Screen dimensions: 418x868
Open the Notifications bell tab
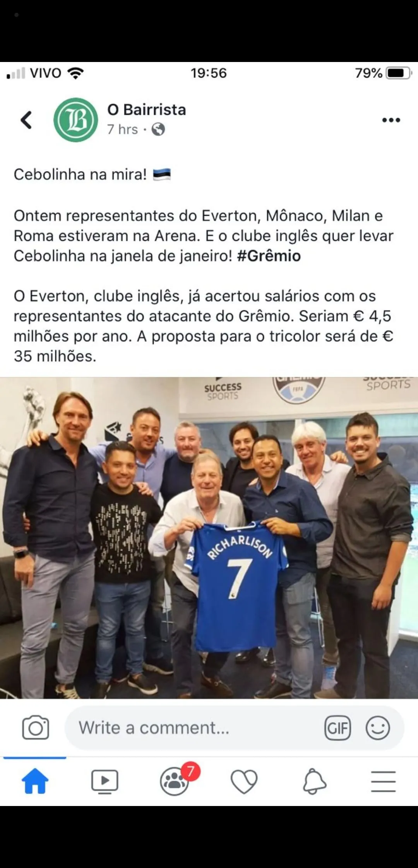tap(314, 781)
